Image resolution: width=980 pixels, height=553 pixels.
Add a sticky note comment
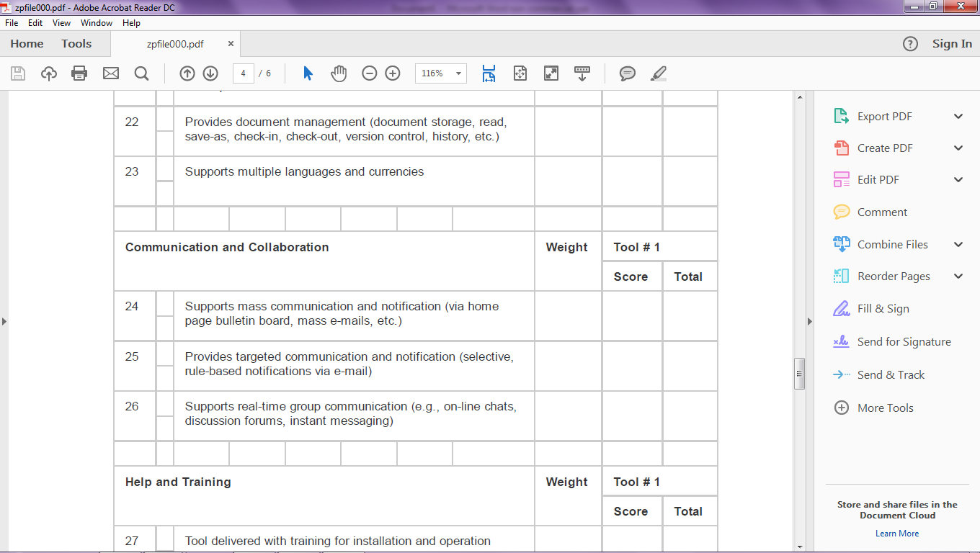coord(627,73)
